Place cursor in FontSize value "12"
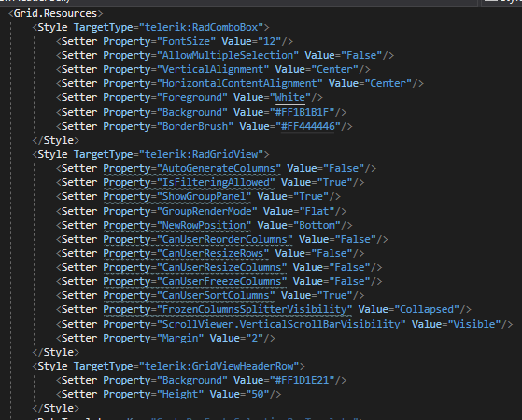Screen dimensions: 522x420 (x=270, y=41)
